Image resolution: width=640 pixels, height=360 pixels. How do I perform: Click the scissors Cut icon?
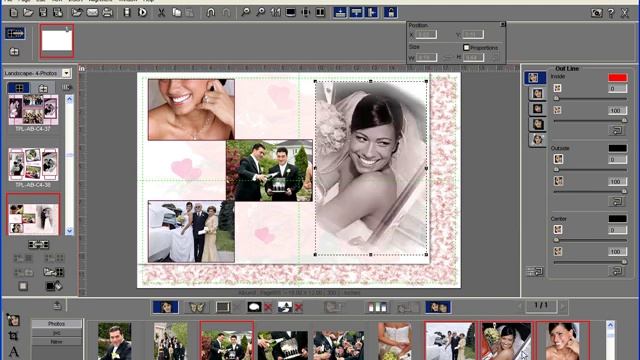click(162, 13)
